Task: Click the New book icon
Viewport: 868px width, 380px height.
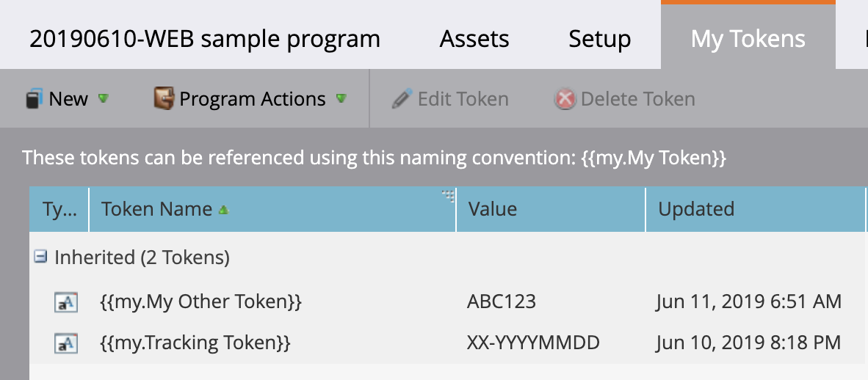Action: tap(35, 99)
